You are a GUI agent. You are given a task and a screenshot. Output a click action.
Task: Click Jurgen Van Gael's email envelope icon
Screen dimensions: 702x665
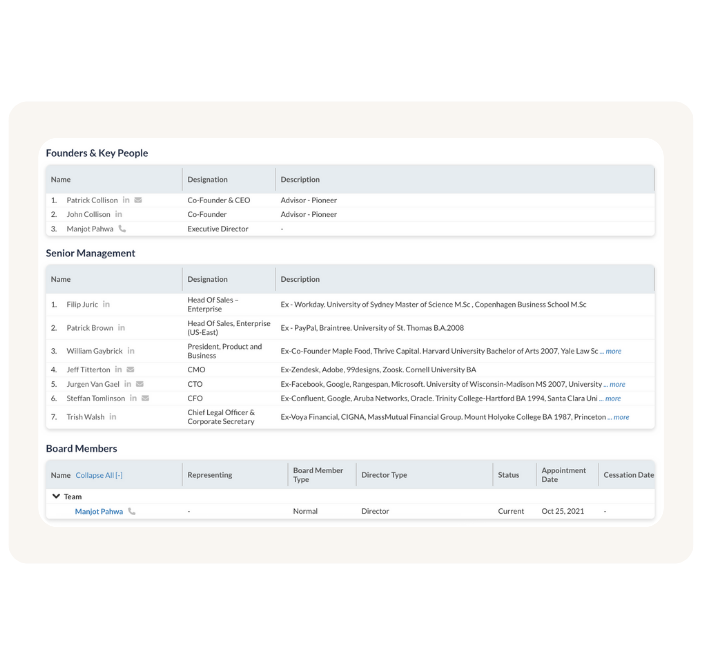(140, 384)
